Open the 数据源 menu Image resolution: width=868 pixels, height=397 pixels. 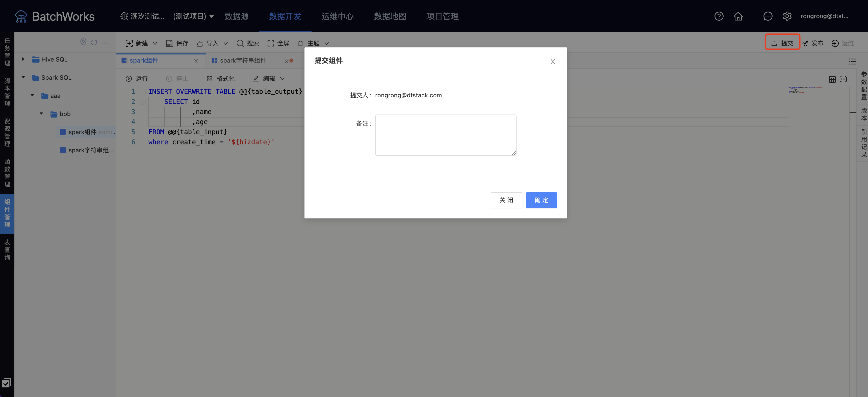[x=237, y=16]
